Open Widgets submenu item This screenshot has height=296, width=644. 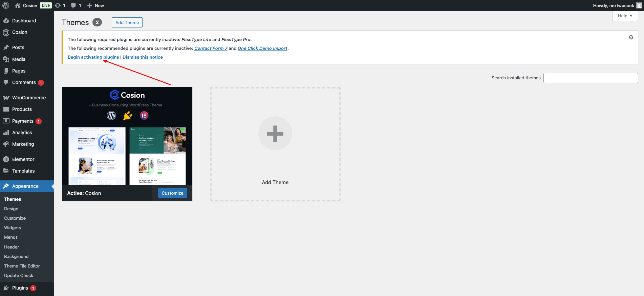[x=13, y=228]
